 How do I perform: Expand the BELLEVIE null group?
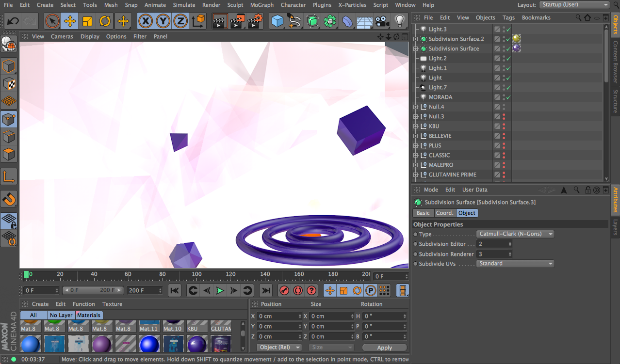click(416, 136)
